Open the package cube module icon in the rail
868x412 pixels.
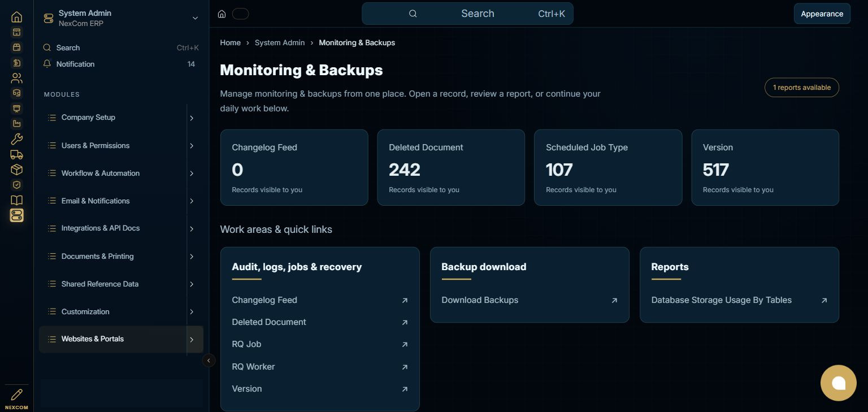[x=17, y=170]
